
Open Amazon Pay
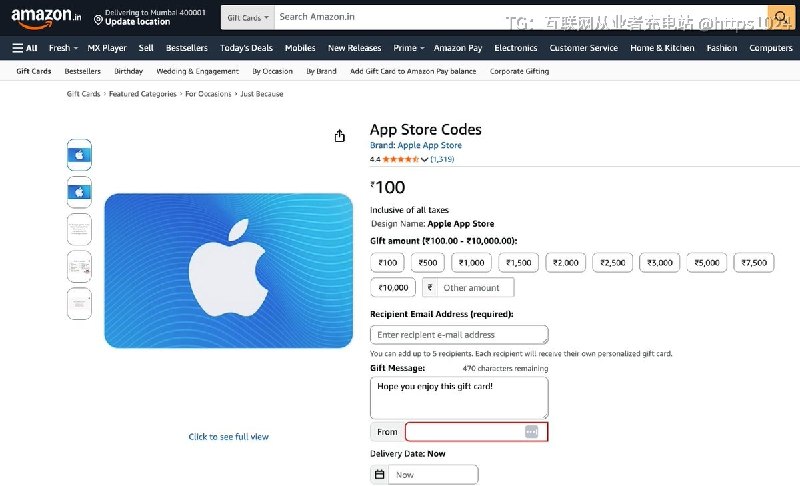click(458, 48)
